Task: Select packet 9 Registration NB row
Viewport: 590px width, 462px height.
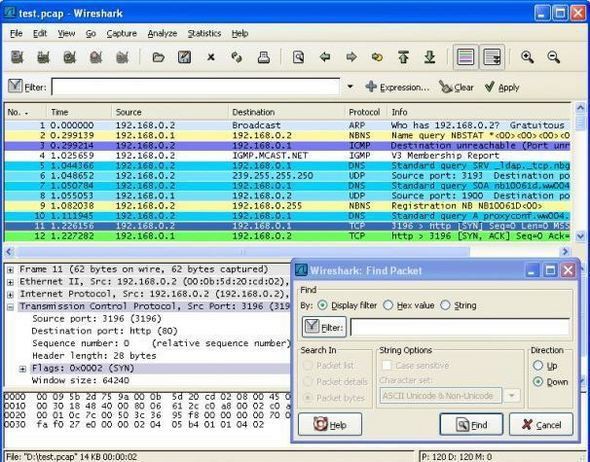Action: pyautogui.click(x=287, y=206)
